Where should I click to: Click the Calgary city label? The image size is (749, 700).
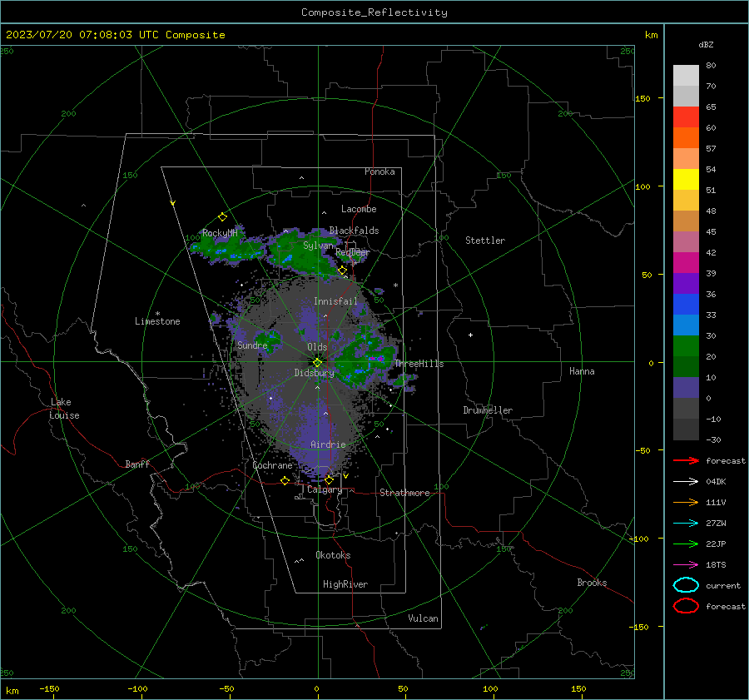(x=325, y=489)
